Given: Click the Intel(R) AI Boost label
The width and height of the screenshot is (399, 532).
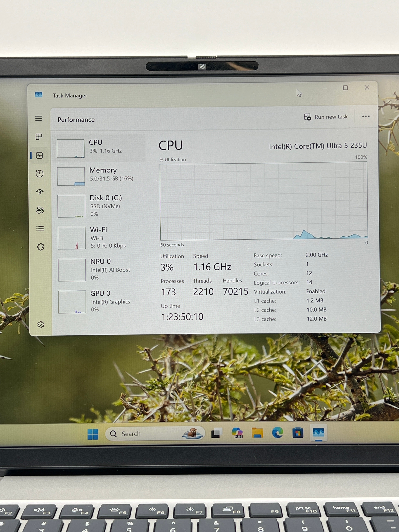Looking at the screenshot, I should (110, 270).
